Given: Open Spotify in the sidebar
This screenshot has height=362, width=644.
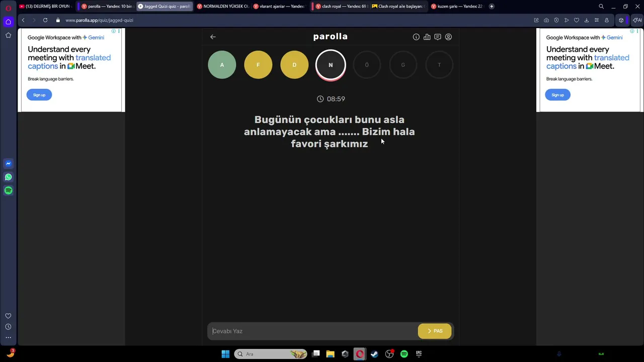Looking at the screenshot, I should [8, 191].
